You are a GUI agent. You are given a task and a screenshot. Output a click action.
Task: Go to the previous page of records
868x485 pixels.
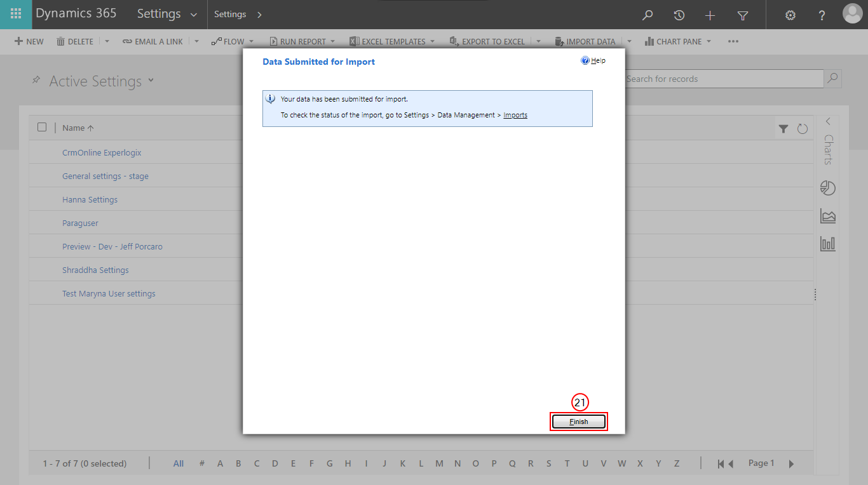731,464
